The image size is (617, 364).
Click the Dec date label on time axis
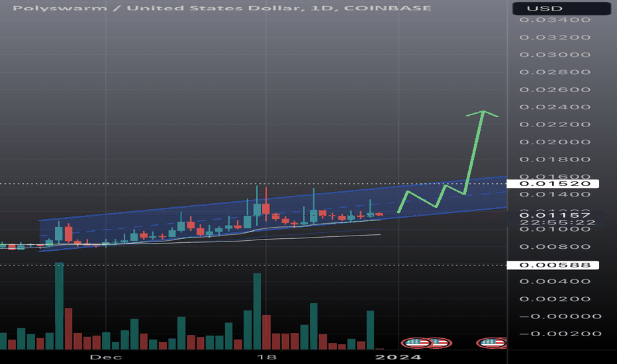106,357
